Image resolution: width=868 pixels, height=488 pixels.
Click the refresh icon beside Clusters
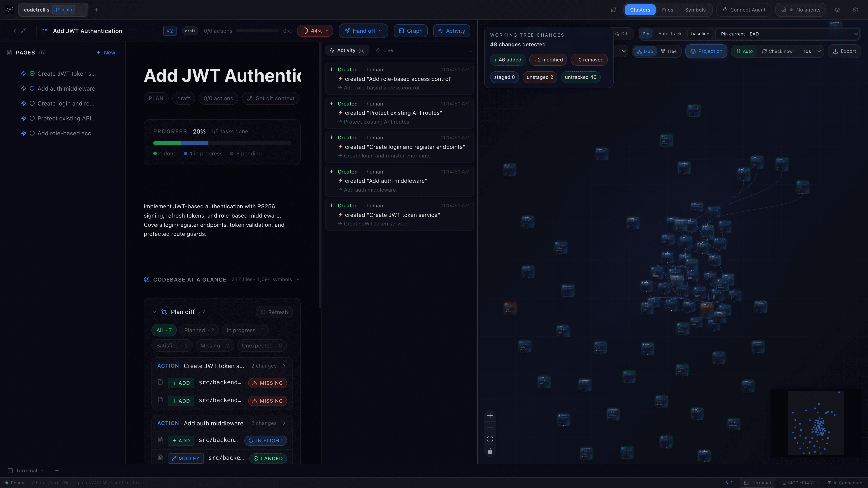613,10
